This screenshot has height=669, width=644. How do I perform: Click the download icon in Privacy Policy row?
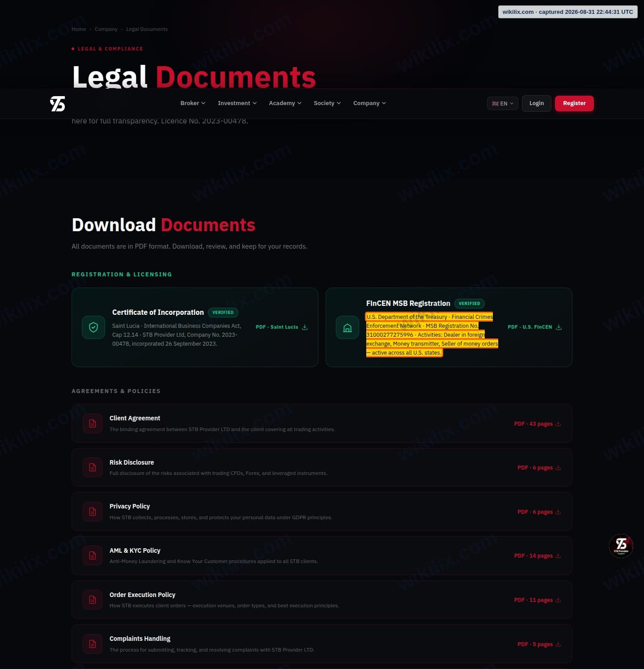[x=558, y=512]
